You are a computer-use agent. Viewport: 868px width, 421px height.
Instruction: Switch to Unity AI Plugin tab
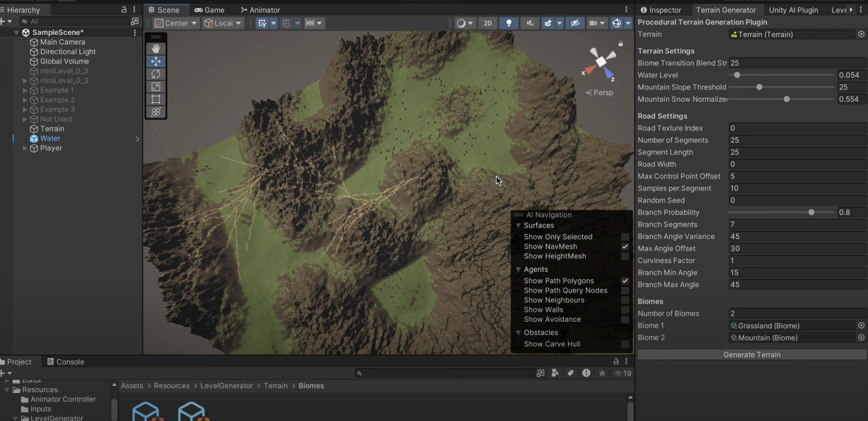(x=793, y=10)
